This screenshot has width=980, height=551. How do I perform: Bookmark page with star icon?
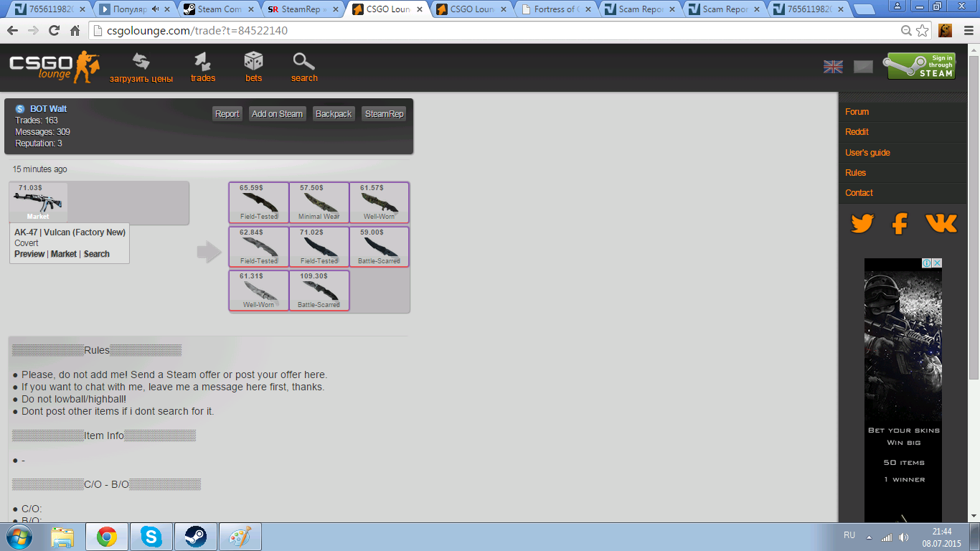point(923,31)
